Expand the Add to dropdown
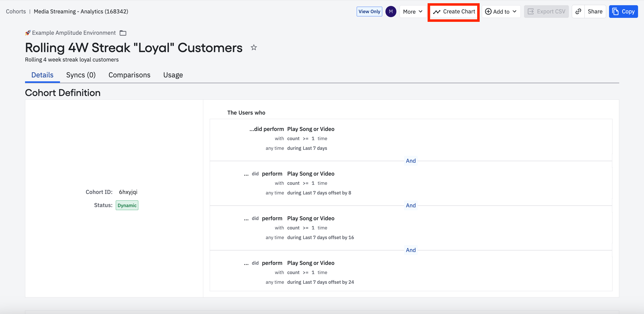Screen dimensions: 644x314 coord(501,11)
